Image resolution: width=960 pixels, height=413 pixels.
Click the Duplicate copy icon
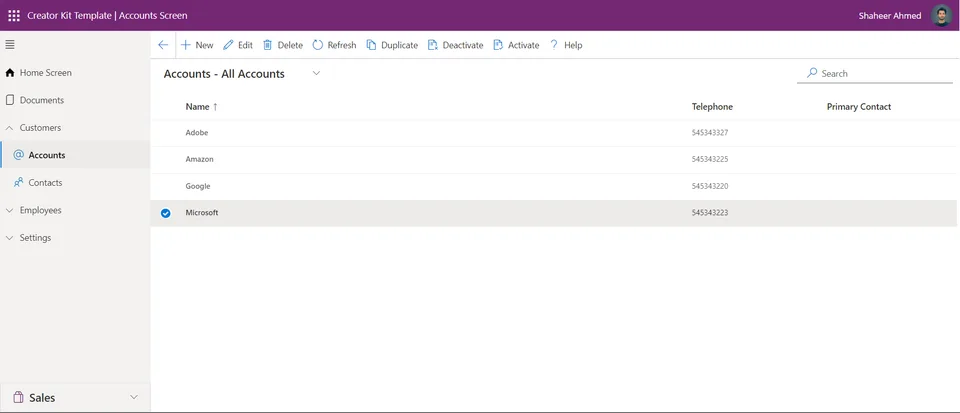[371, 45]
